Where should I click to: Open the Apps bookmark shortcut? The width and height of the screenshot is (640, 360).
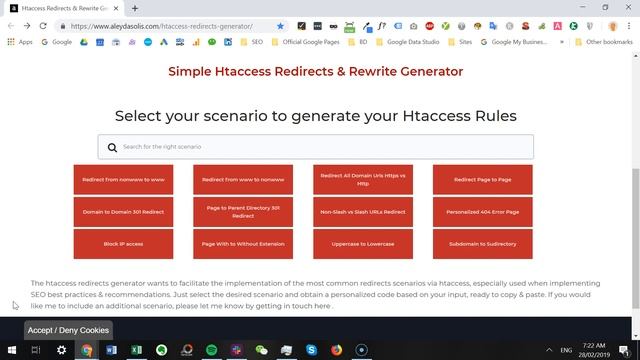(x=20, y=42)
